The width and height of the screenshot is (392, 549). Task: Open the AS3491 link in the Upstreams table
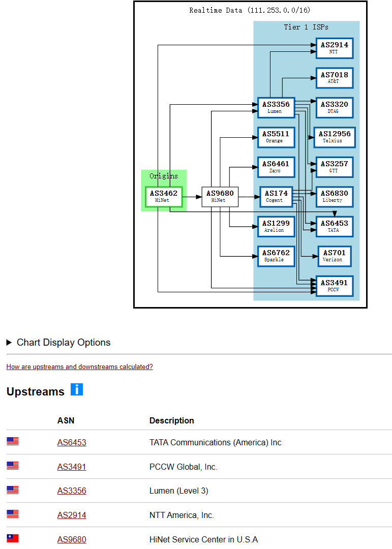72,467
